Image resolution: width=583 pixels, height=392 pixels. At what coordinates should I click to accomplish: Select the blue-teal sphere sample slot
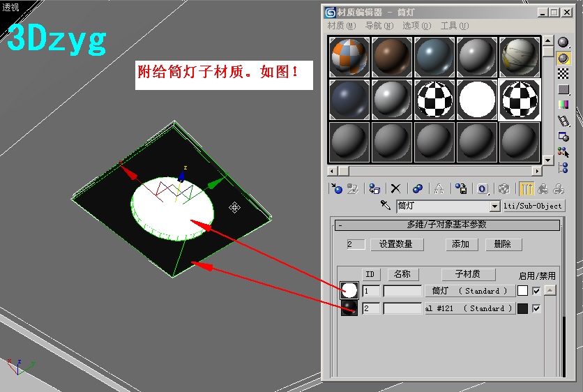coord(434,57)
